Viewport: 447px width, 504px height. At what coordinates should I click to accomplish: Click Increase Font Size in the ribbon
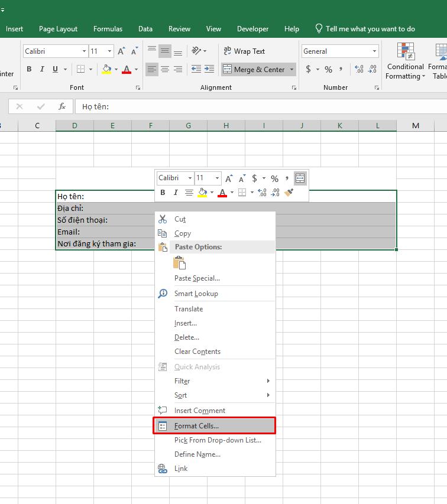point(121,51)
